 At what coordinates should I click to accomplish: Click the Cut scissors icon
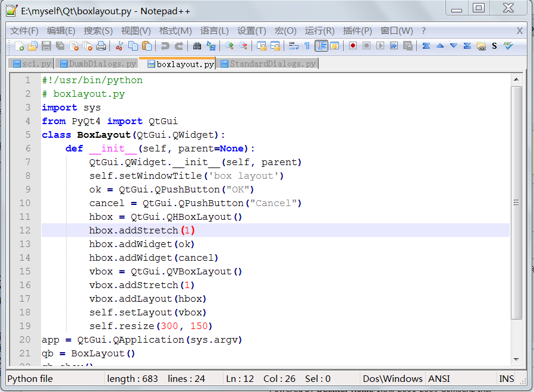(120, 46)
